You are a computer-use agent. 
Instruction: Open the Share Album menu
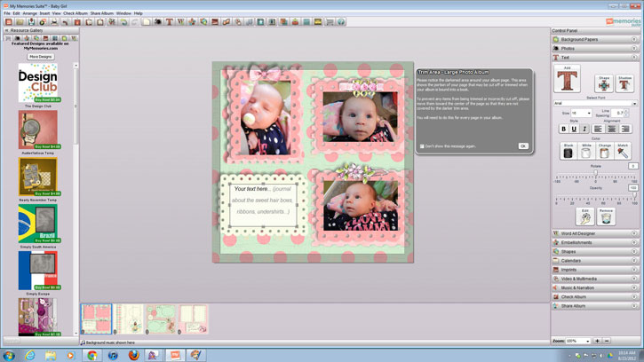click(x=101, y=13)
